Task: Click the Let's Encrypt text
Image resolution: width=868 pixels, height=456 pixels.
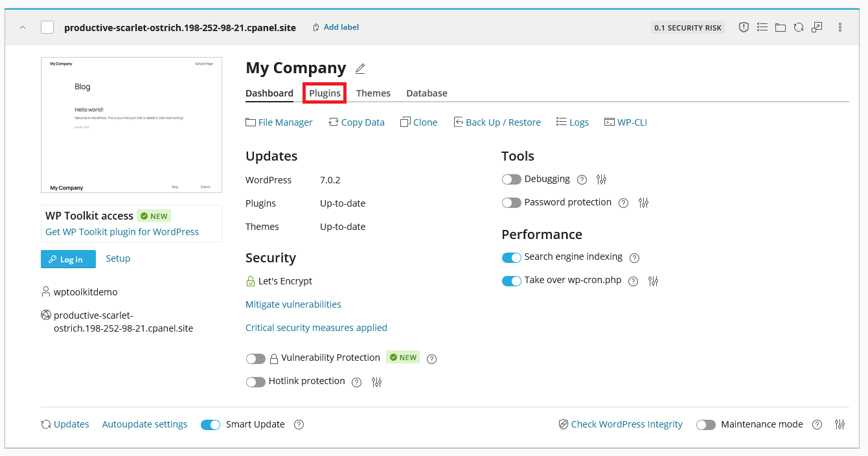Action: pos(285,281)
